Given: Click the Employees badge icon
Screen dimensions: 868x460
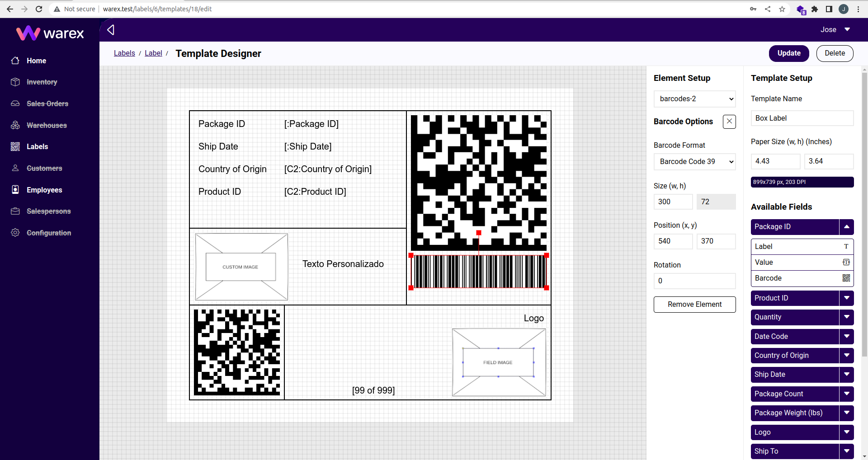Looking at the screenshot, I should point(15,190).
